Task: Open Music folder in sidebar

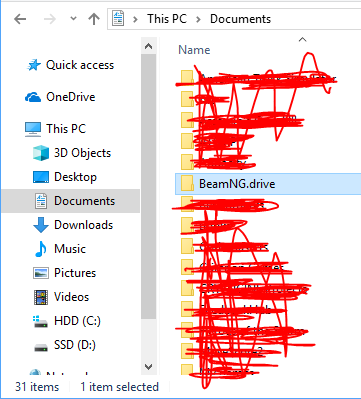Action: point(70,249)
